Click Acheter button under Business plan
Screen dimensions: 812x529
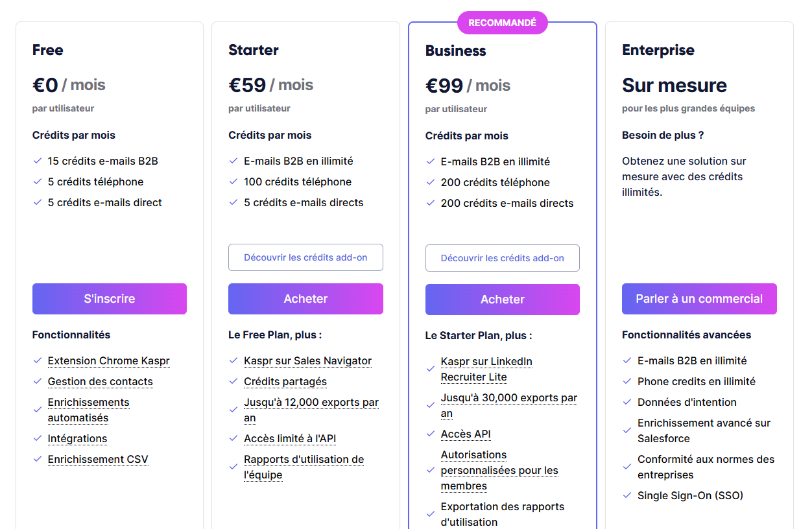point(503,300)
